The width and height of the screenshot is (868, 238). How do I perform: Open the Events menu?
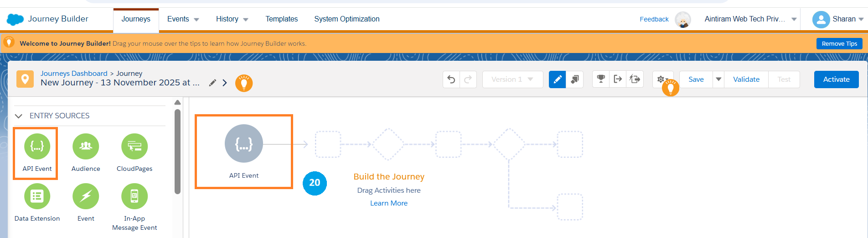click(x=183, y=19)
